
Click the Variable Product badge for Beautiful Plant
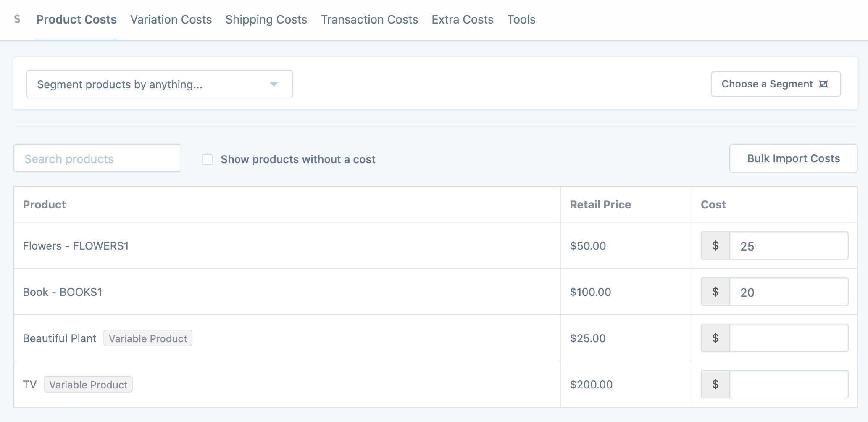[148, 338]
